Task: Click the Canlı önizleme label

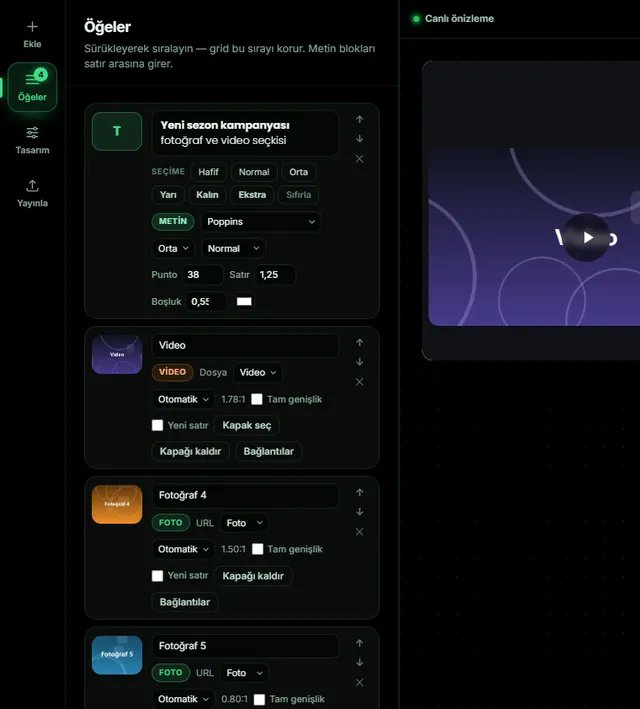Action: pos(459,19)
